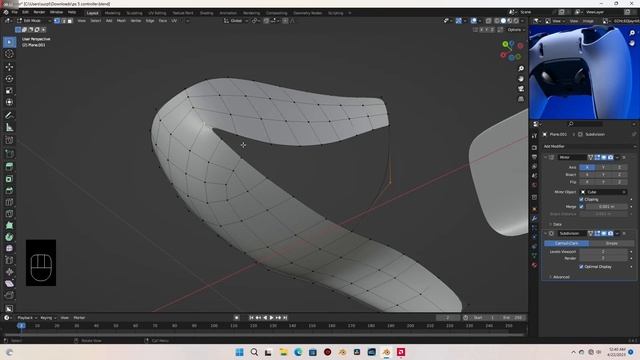The height and width of the screenshot is (360, 640).
Task: Open the Material properties tab icon
Action: [534, 265]
